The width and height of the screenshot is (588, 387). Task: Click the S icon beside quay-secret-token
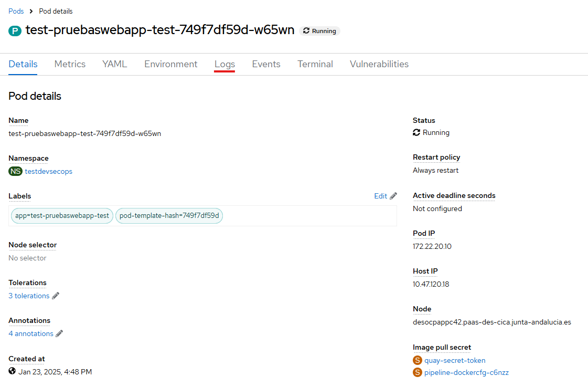coord(418,360)
